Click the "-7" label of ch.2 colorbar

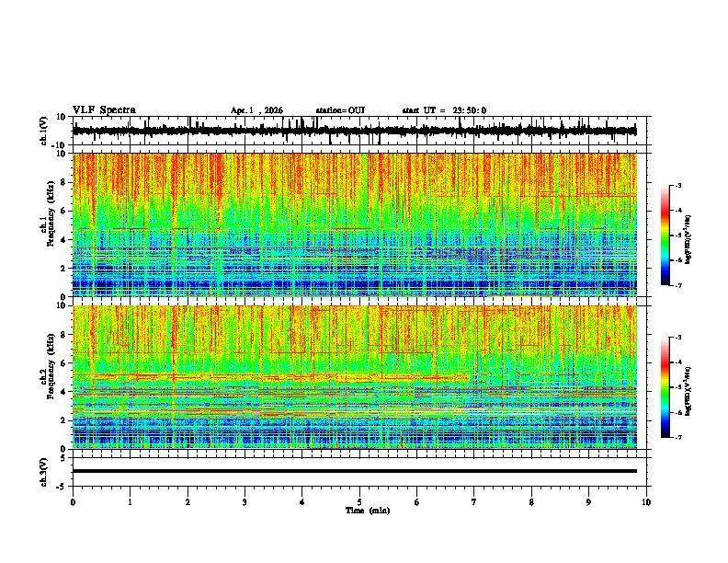coord(677,437)
